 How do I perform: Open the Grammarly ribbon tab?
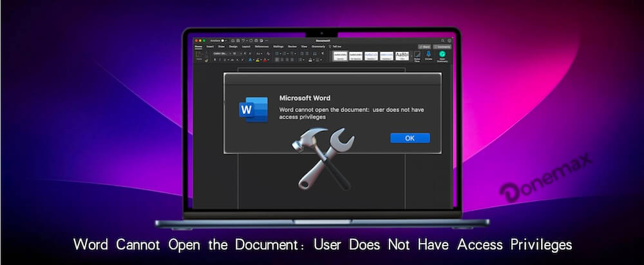click(x=318, y=46)
